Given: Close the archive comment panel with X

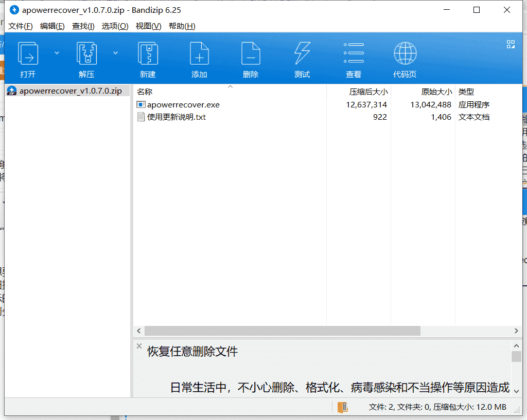Looking at the screenshot, I should [139, 346].
